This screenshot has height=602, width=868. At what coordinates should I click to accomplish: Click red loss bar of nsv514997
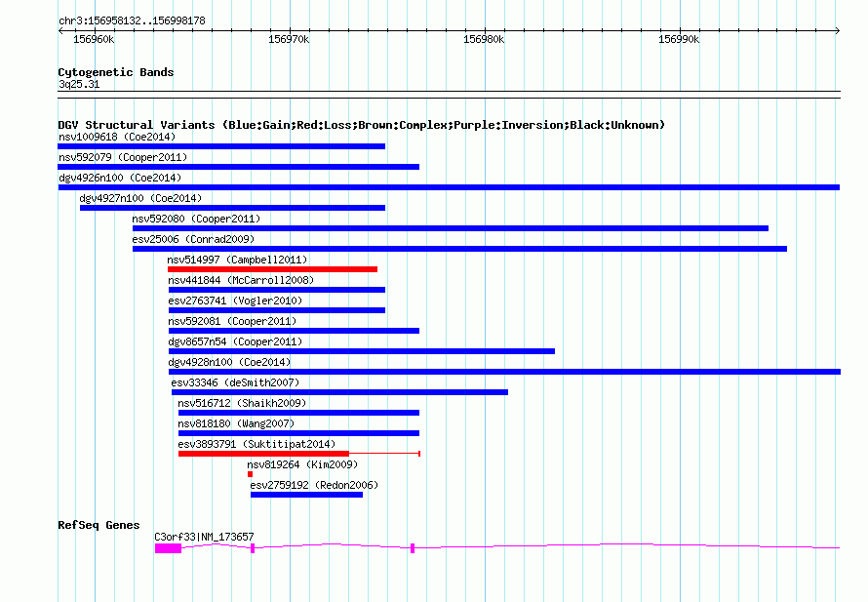point(272,269)
